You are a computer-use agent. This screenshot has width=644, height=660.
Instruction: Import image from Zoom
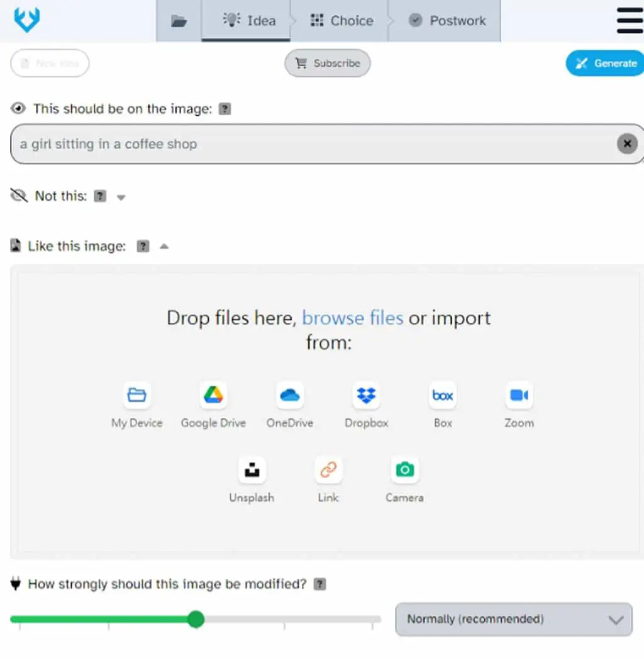519,405
